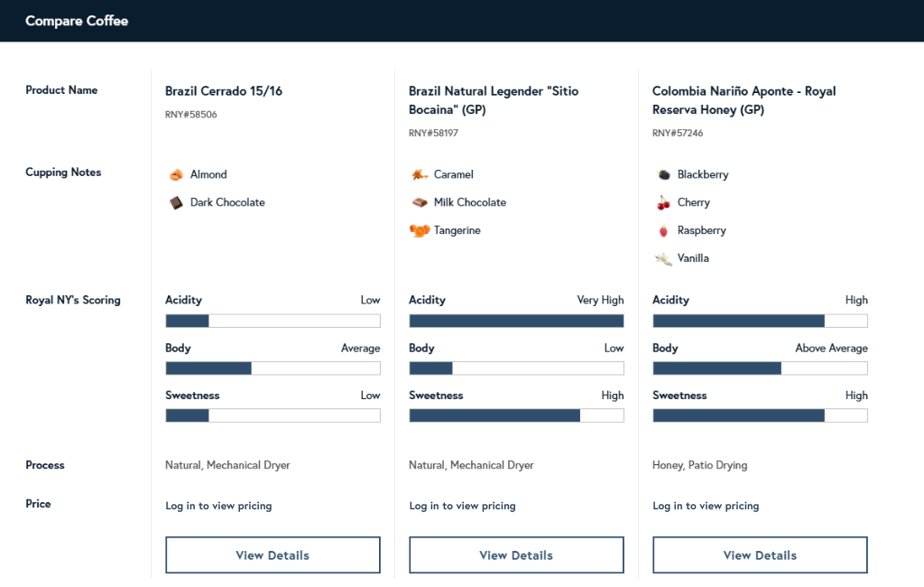Click Brazil Cerrado's Natural, Mechanical Dryer process
Viewport: 924px width, 587px height.
coord(227,465)
